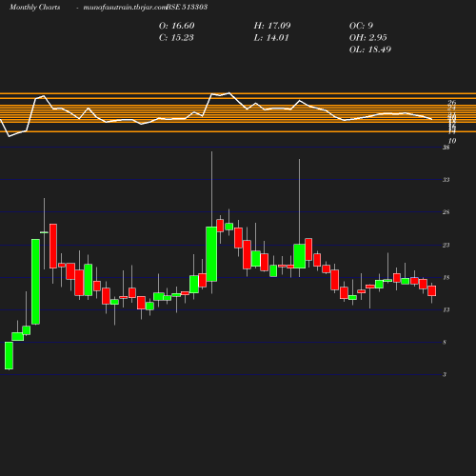476x476 pixels.
Task: Click the 23 price axis label
Action: click(x=446, y=245)
